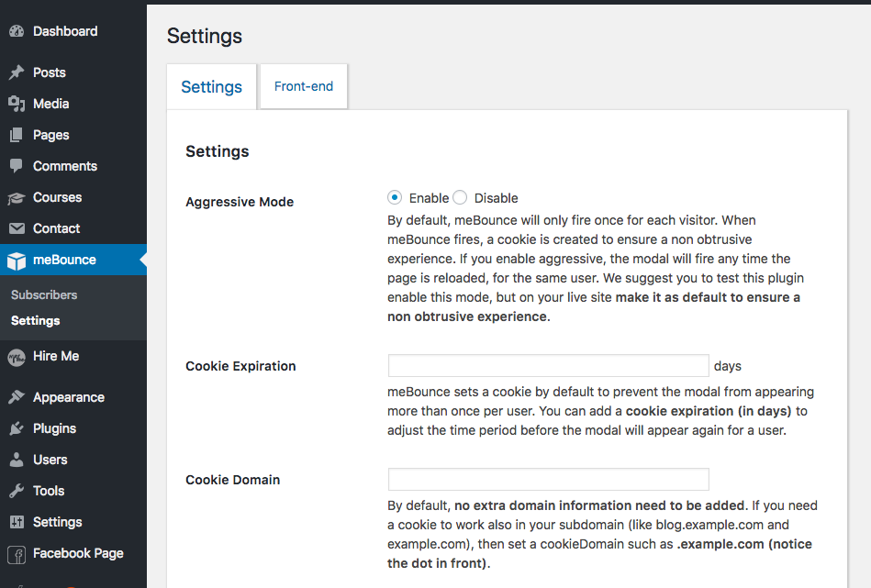Click the Cookie Domain label
The width and height of the screenshot is (871, 588).
[233, 480]
